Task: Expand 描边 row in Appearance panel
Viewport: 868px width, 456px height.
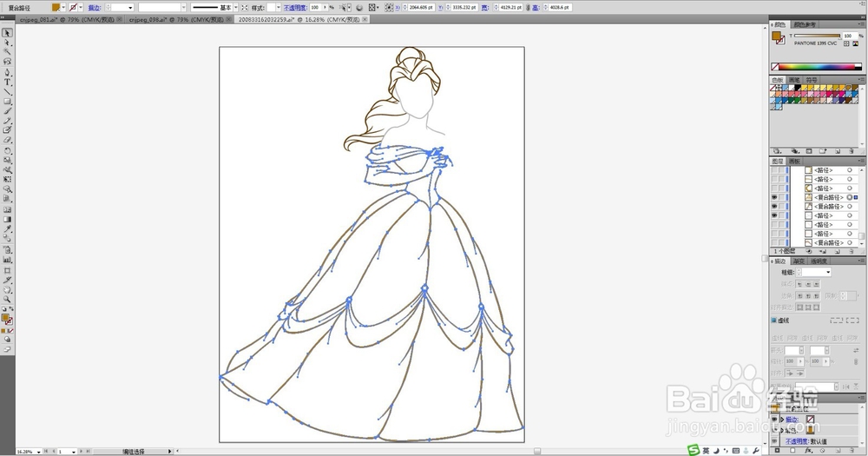Action: click(x=782, y=420)
